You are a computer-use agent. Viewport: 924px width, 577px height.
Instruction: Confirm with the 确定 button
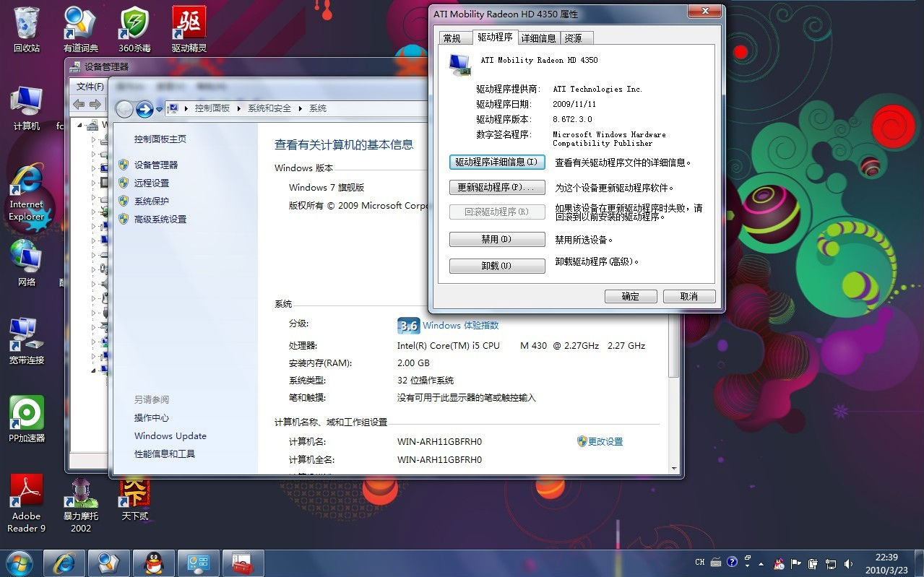631,297
